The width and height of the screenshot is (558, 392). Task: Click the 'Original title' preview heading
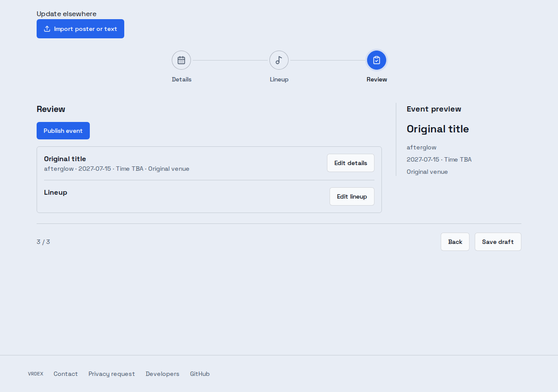(438, 129)
